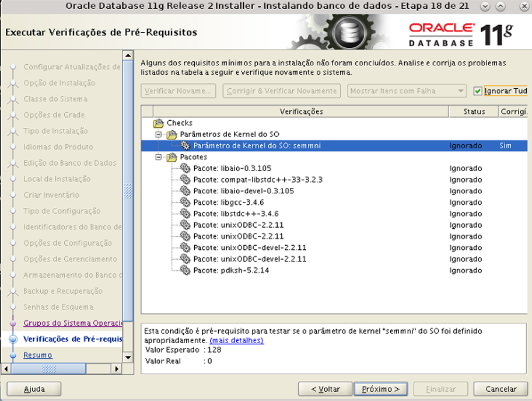
Task: Select the Parâmetro de Kernel do SO: semmni row
Action: point(334,146)
